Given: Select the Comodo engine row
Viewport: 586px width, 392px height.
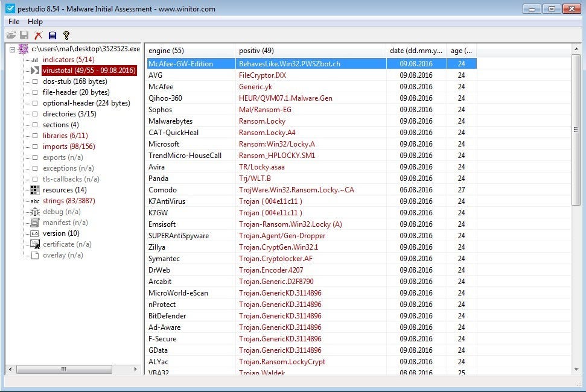Looking at the screenshot, I should (x=311, y=190).
